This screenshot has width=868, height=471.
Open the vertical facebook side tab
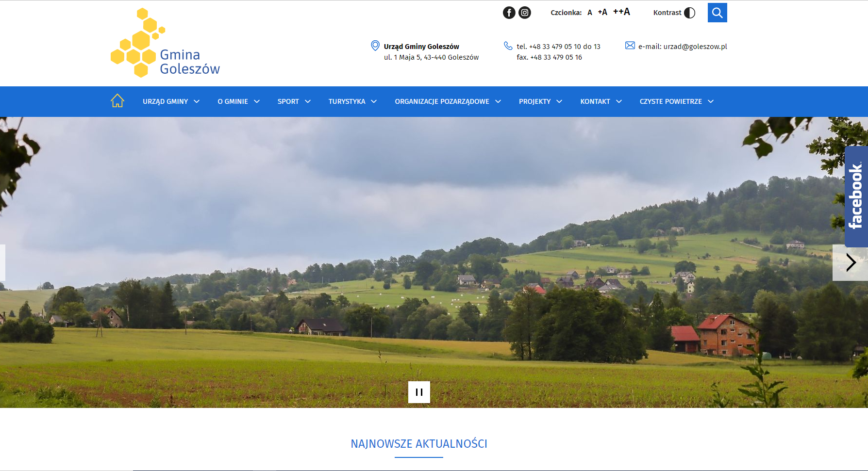coord(856,196)
